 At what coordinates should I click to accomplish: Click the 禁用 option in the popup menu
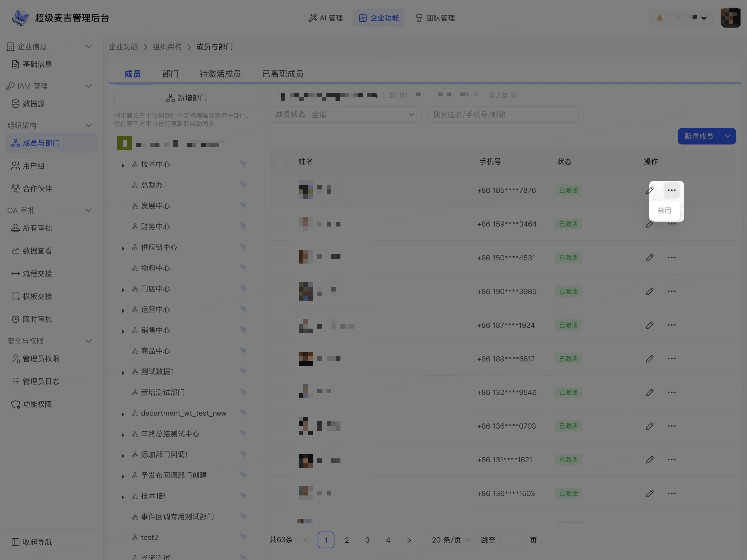[664, 210]
